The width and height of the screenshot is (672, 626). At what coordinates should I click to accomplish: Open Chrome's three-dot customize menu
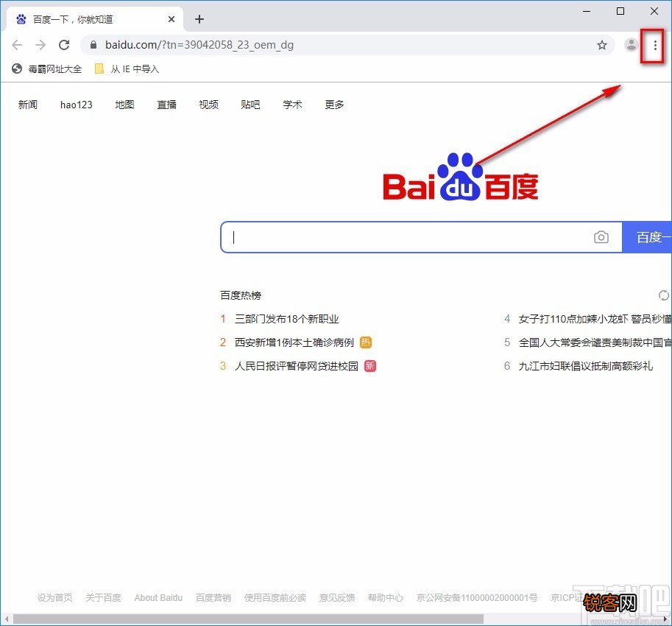(655, 45)
